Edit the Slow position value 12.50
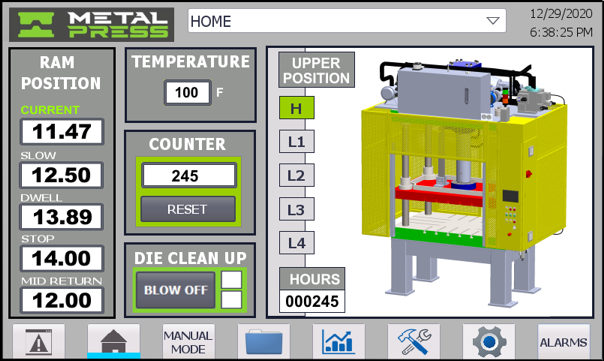This screenshot has width=604, height=361. 62,175
